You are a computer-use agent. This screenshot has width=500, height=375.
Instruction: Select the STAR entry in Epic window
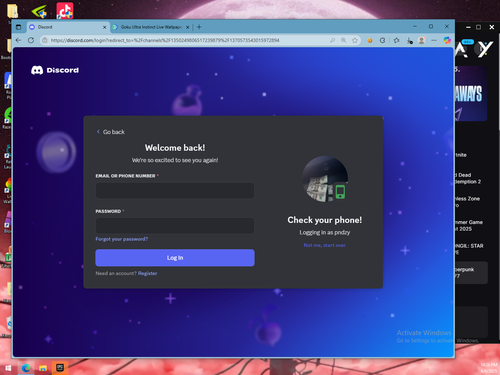point(469,249)
